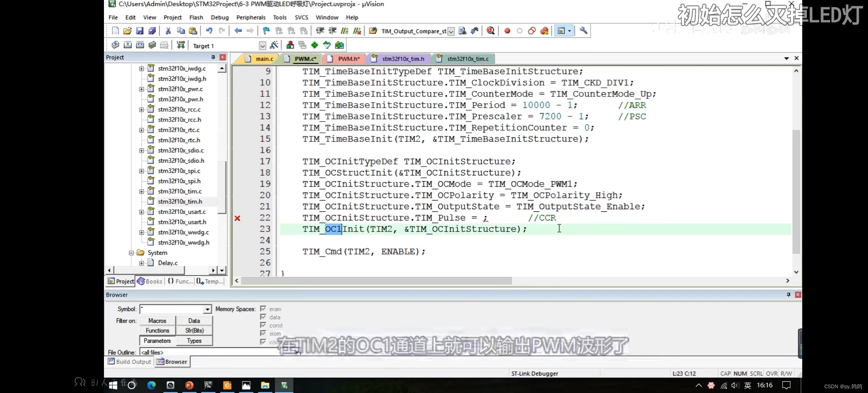This screenshot has width=868, height=393.
Task: Toggle the const memory space checkbox
Action: [263, 325]
